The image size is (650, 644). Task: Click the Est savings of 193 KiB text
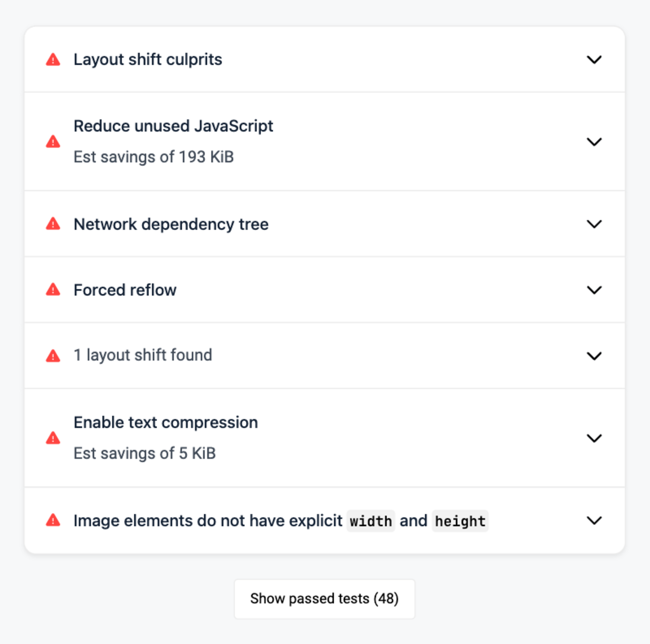pos(153,157)
